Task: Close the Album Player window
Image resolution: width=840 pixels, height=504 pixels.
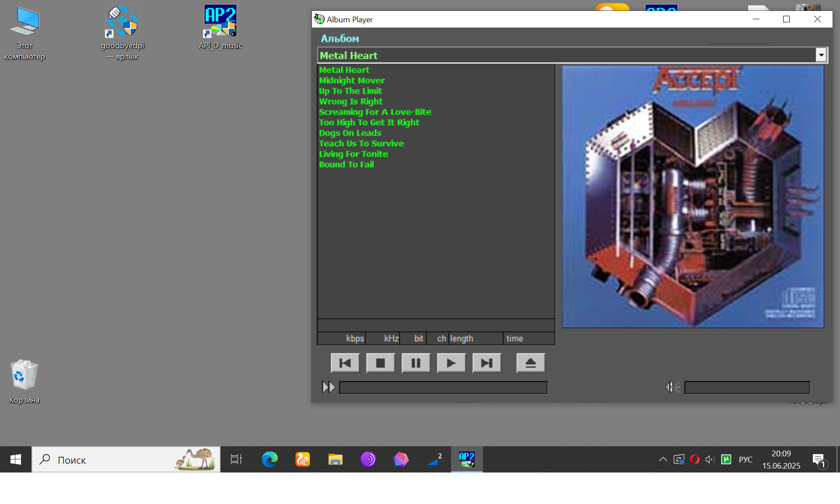Action: pyautogui.click(x=817, y=19)
